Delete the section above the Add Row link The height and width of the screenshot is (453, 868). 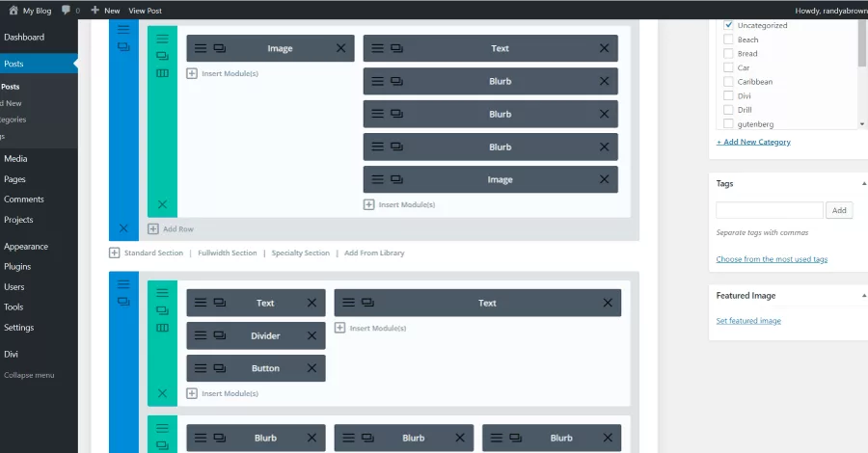coord(123,228)
